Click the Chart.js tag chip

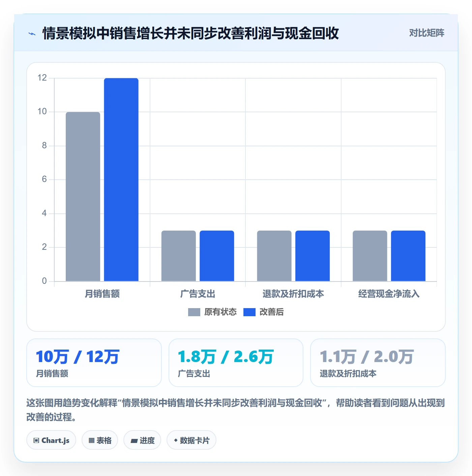pos(51,440)
